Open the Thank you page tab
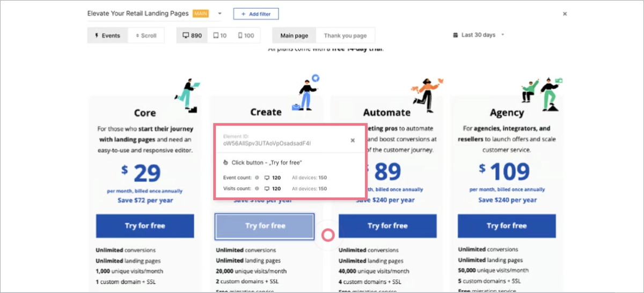This screenshot has height=293, width=644. tap(346, 35)
